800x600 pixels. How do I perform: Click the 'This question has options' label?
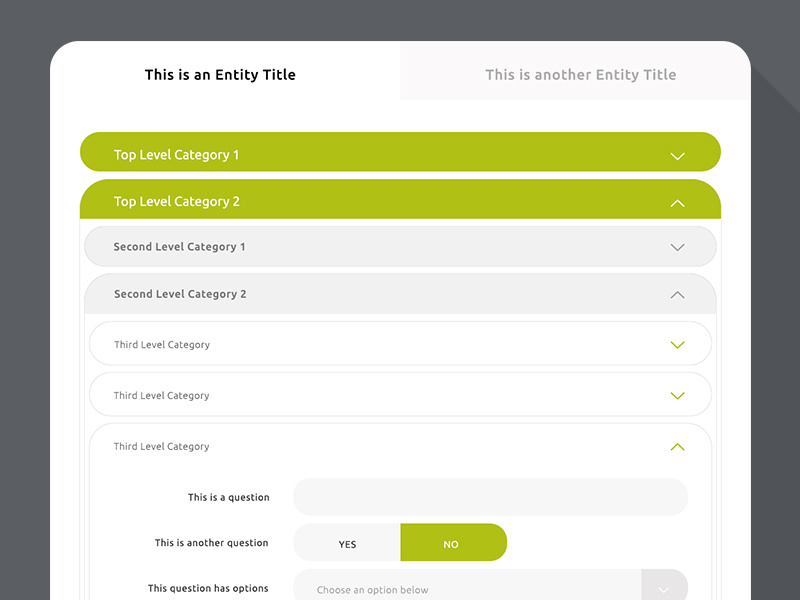(208, 589)
